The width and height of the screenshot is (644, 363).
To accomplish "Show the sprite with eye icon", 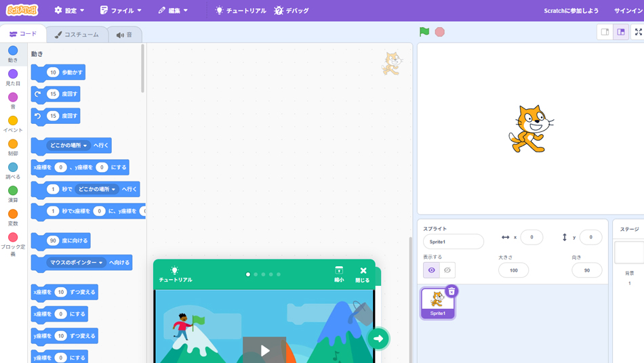I will [431, 270].
